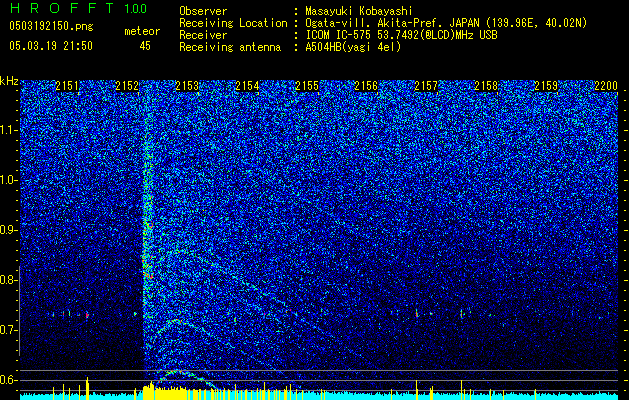Viewport: 629px width, 400px height.
Task: Click the 2154 time marker
Action: [x=247, y=86]
